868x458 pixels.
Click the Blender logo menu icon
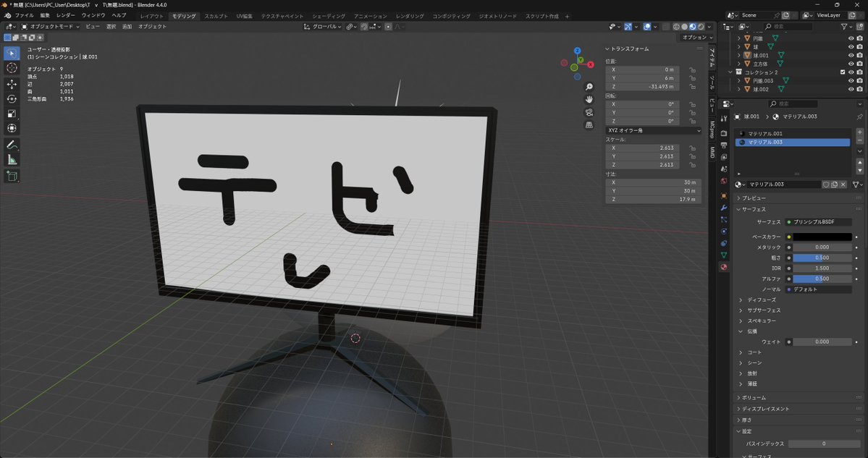pyautogui.click(x=7, y=15)
